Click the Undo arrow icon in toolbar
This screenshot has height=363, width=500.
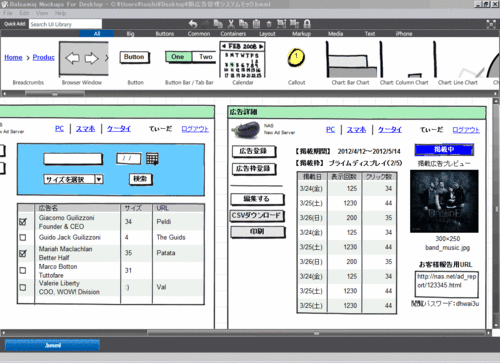click(193, 24)
